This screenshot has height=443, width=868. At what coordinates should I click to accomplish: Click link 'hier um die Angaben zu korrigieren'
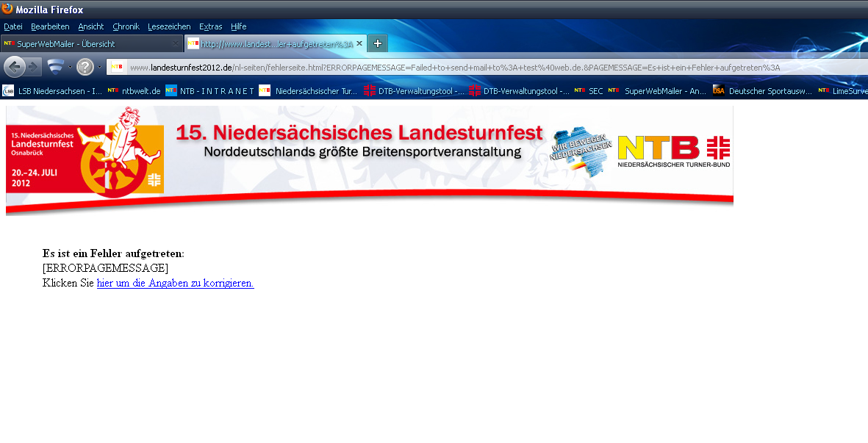pyautogui.click(x=175, y=283)
